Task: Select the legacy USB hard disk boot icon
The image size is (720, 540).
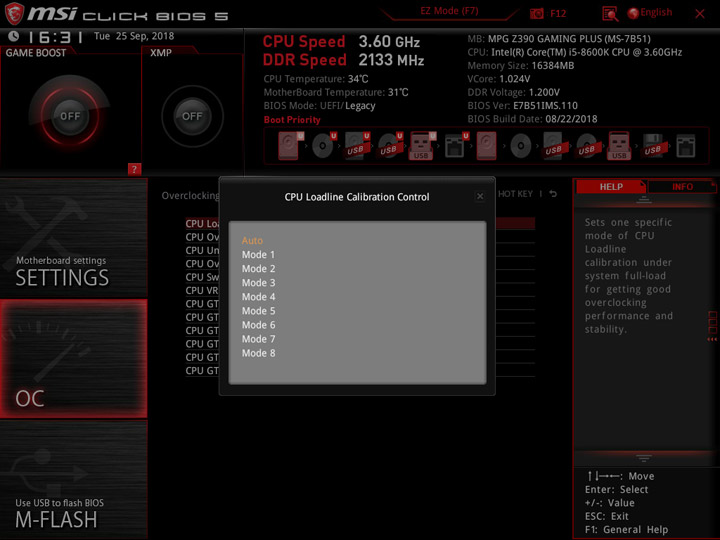Action: tap(554, 146)
